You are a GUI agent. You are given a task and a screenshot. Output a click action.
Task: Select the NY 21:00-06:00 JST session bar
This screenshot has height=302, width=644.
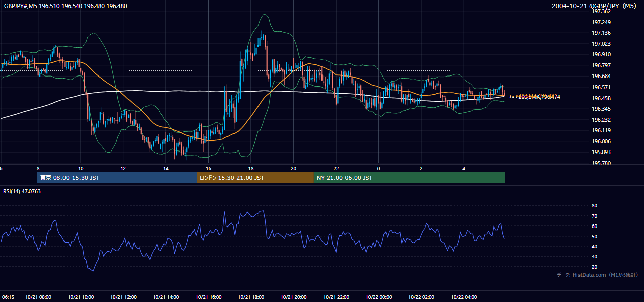point(410,178)
